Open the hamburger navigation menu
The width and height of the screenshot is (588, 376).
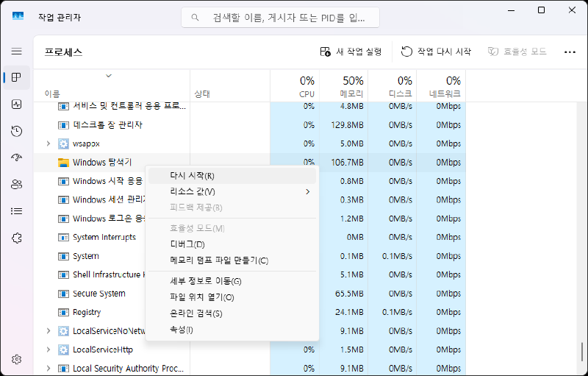tap(16, 51)
